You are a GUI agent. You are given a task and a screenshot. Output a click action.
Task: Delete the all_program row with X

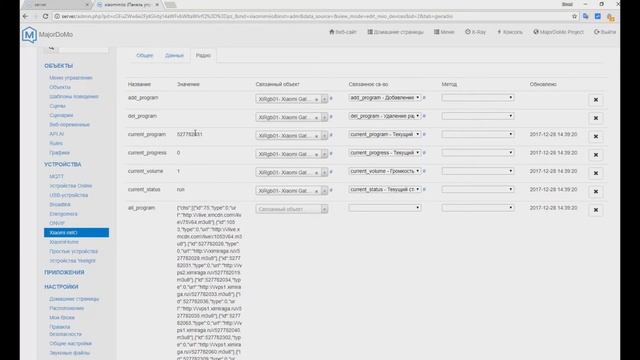point(596,210)
